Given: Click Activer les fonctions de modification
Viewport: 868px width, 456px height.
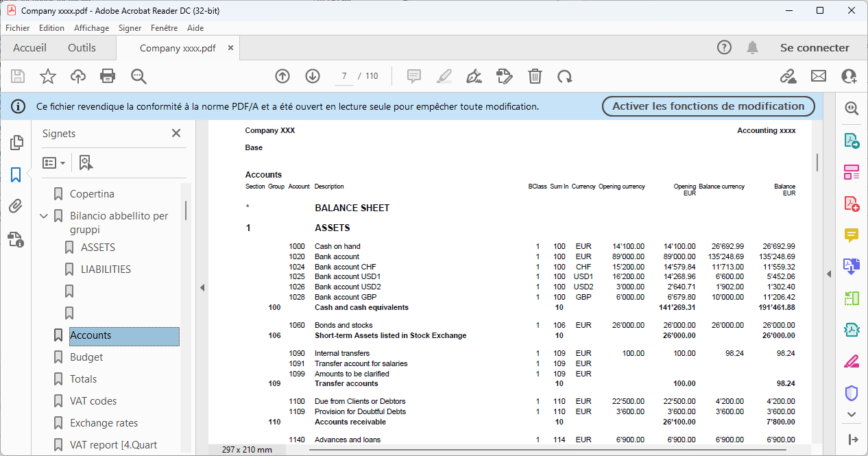Looking at the screenshot, I should pyautogui.click(x=708, y=106).
